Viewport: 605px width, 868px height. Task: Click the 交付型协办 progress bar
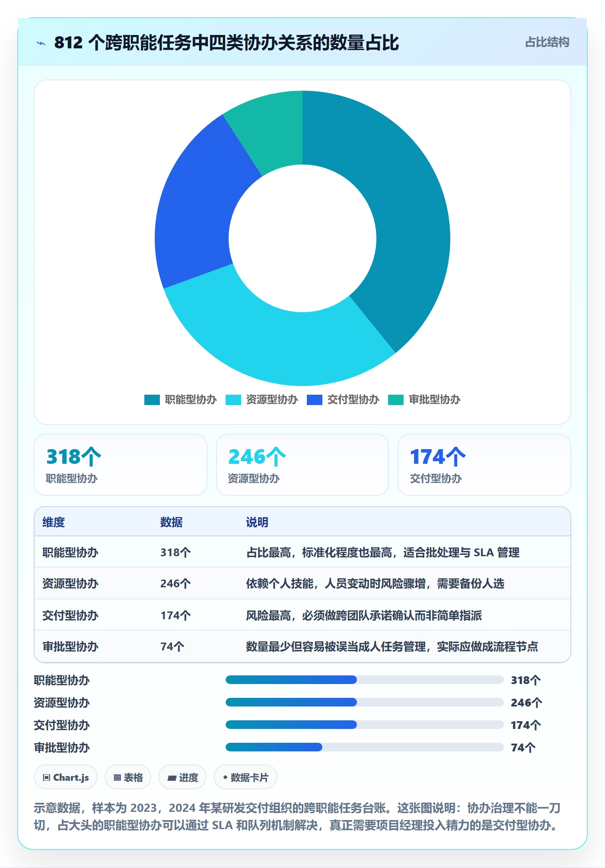click(x=364, y=725)
